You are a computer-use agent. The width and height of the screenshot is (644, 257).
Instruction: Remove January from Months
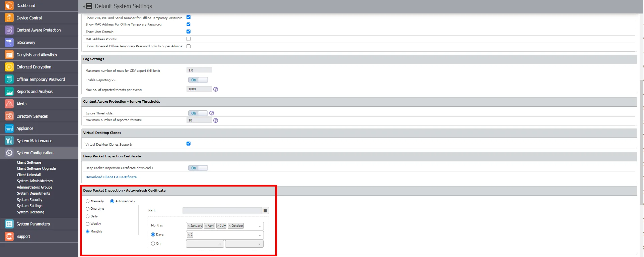(x=189, y=226)
